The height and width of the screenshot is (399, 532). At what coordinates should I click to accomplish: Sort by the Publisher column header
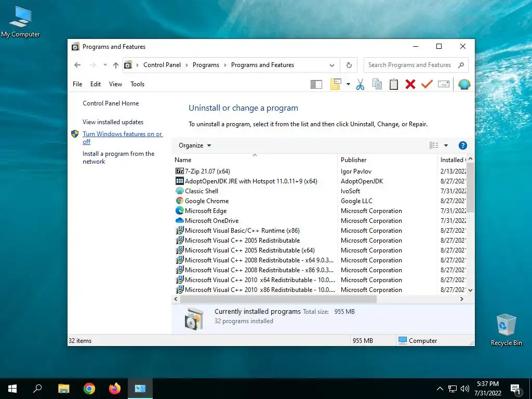[387, 160]
